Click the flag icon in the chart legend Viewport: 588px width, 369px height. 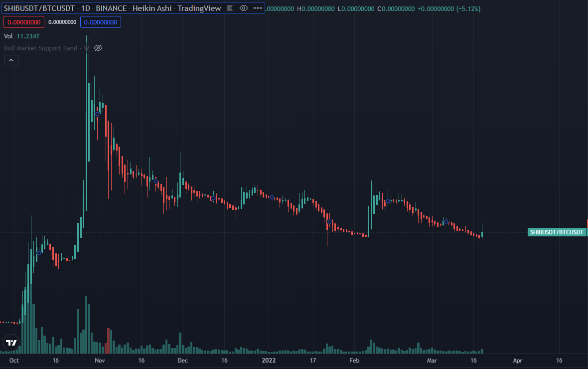pos(230,8)
